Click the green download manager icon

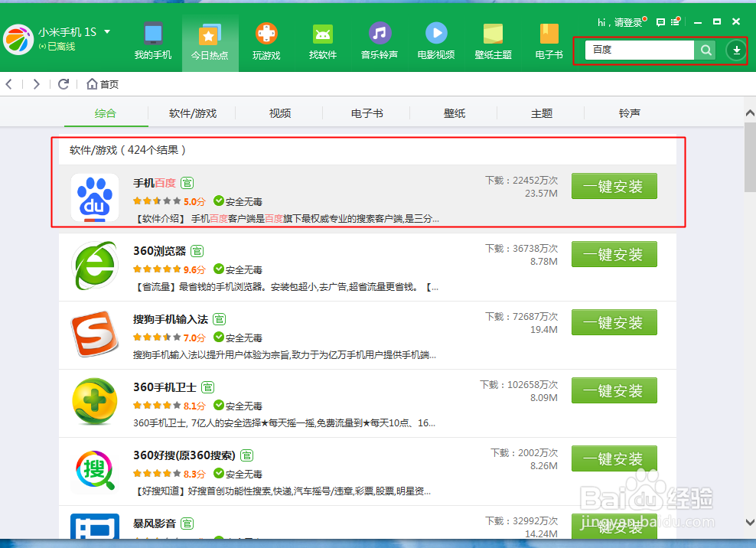(735, 50)
